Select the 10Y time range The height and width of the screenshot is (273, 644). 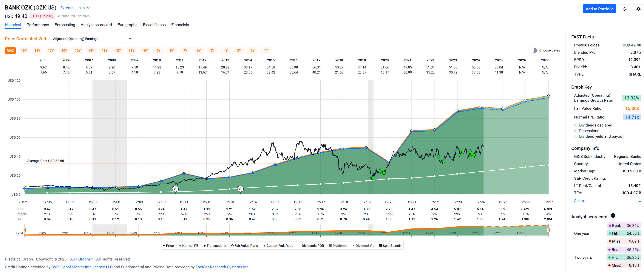[145, 50]
